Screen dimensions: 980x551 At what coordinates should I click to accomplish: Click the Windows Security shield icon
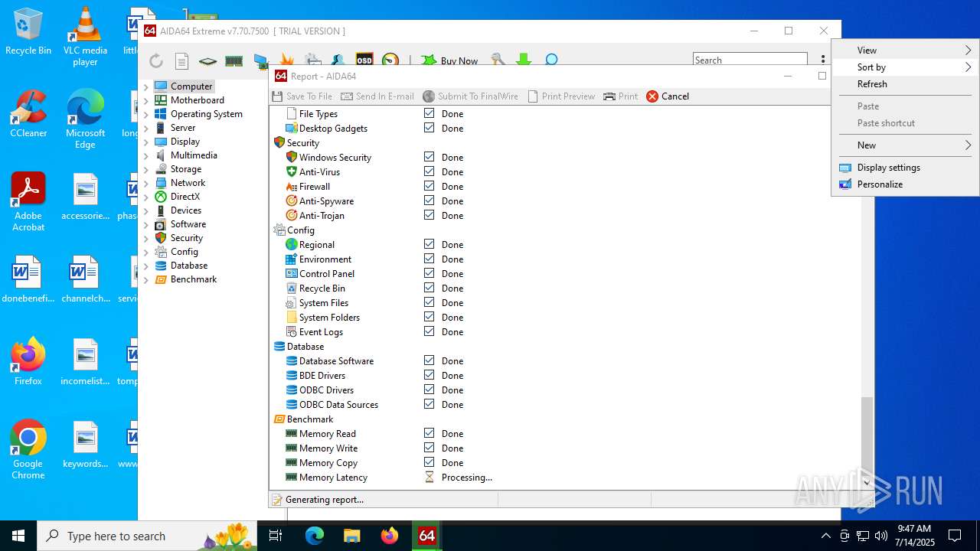click(x=291, y=157)
